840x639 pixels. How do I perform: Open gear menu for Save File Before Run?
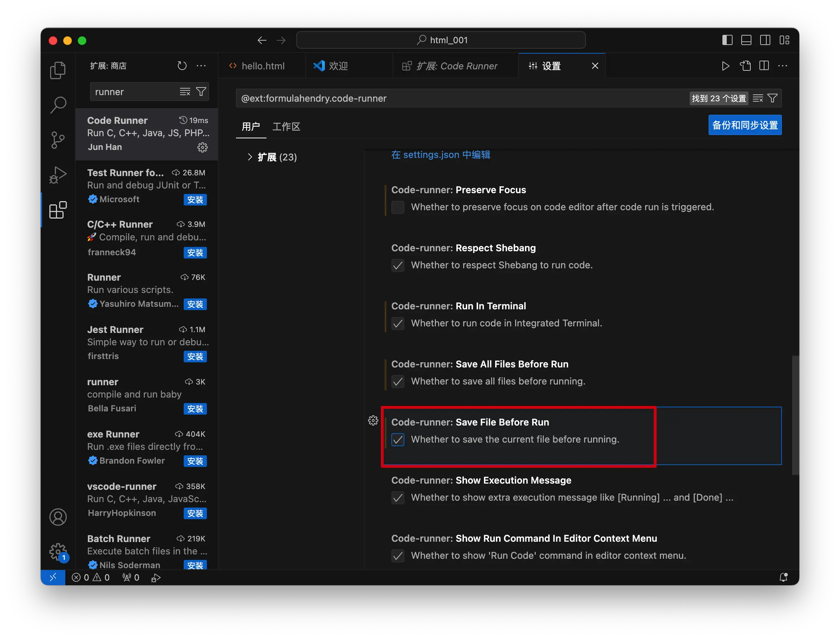373,420
